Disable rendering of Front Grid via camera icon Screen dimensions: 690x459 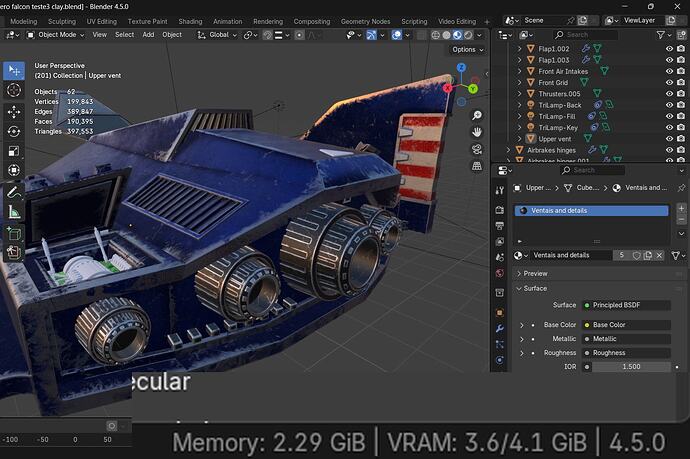click(x=682, y=82)
